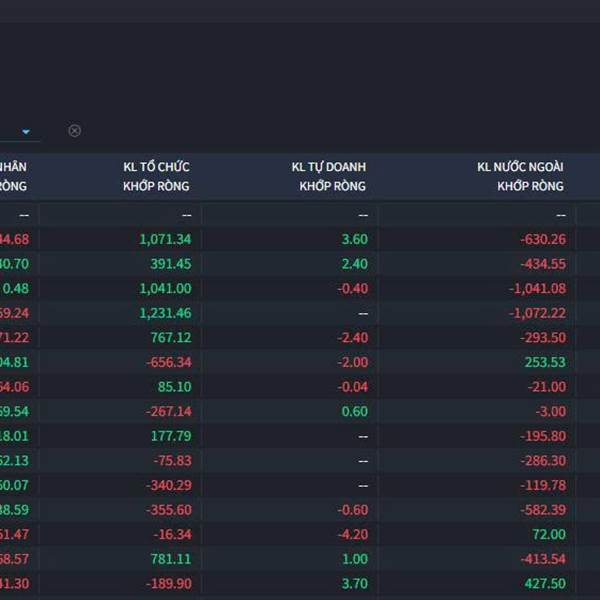This screenshot has height=600, width=600.
Task: Select proprietary cell value 2.40
Action: pos(355,264)
